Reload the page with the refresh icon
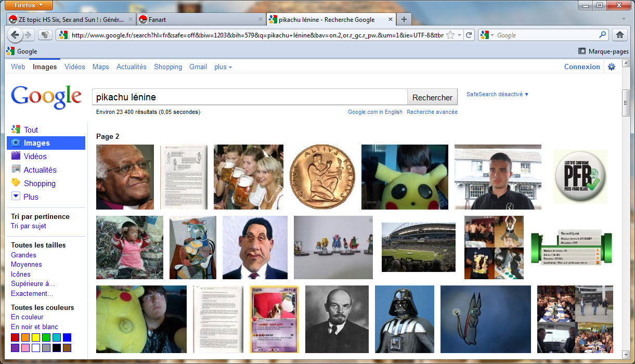This screenshot has width=635, height=364. pyautogui.click(x=469, y=35)
